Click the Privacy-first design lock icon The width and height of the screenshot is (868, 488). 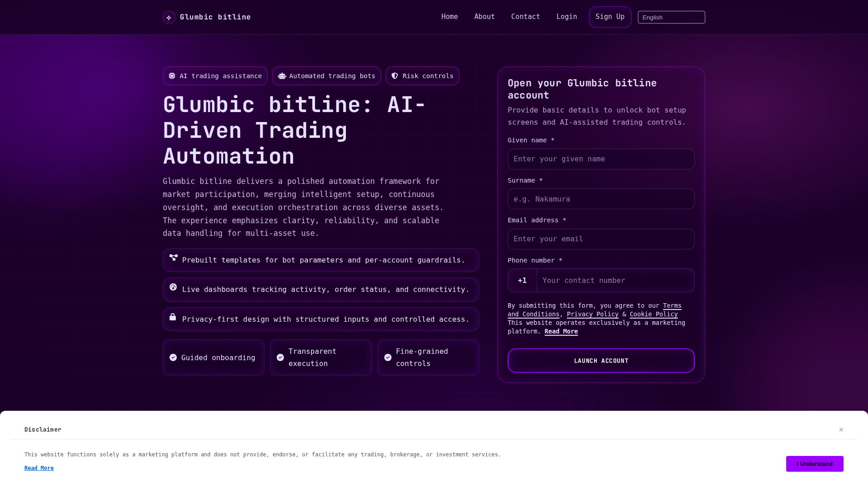tap(173, 317)
